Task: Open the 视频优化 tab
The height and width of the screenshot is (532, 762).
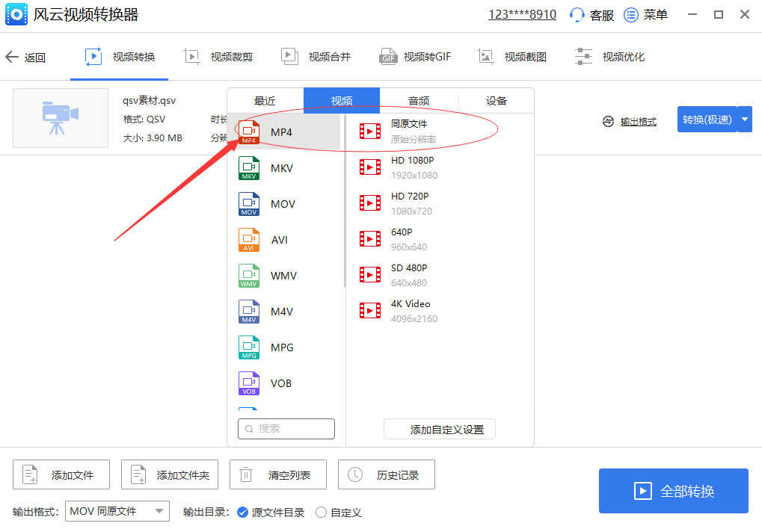Action: pyautogui.click(x=609, y=57)
